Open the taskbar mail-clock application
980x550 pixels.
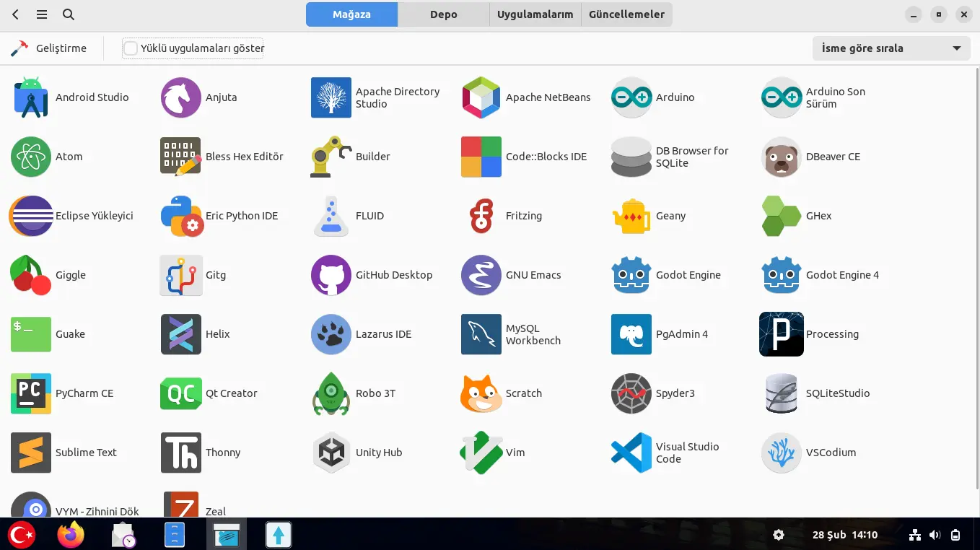click(x=123, y=535)
